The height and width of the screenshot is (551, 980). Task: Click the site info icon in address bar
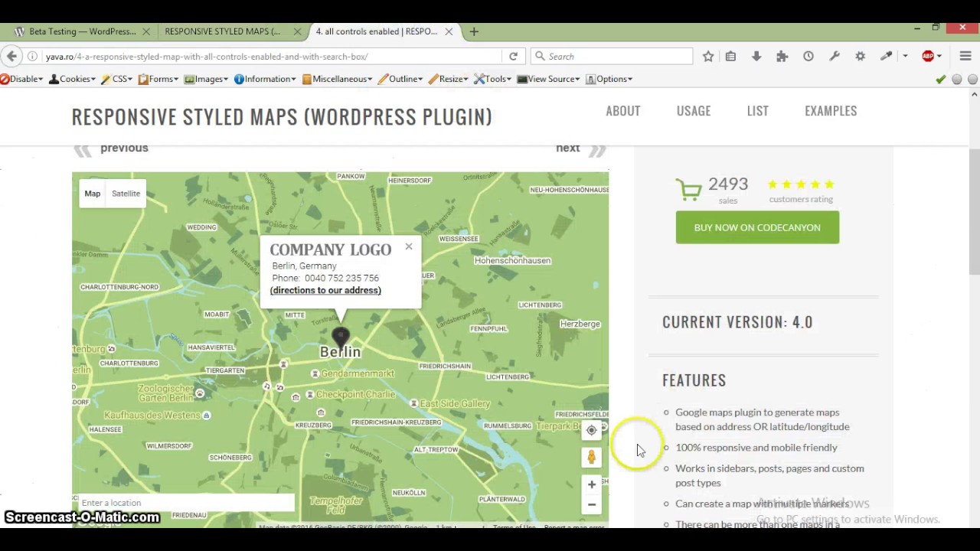tap(32, 56)
